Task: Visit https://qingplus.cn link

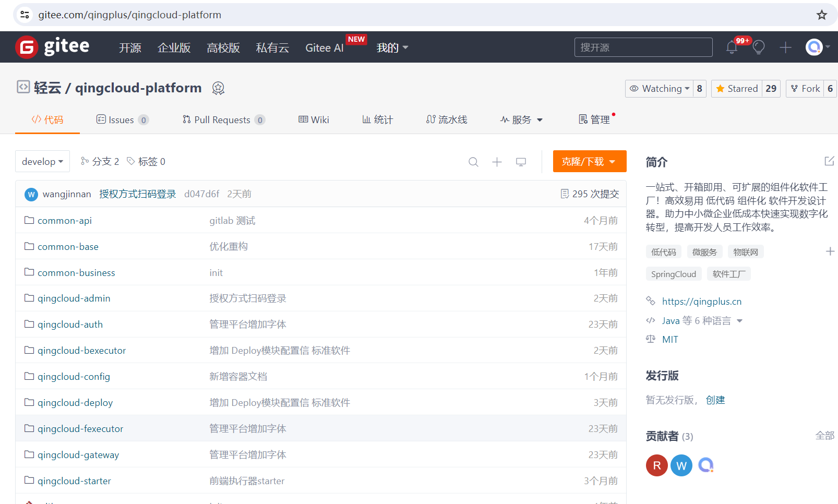Action: [702, 302]
